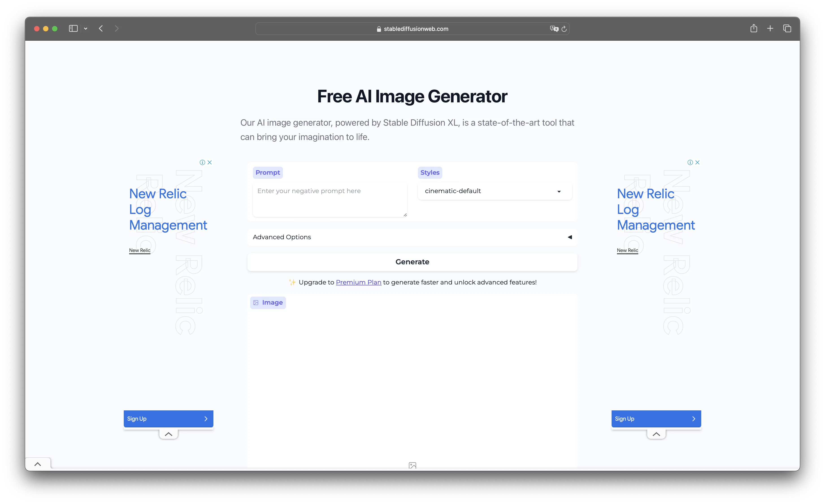The width and height of the screenshot is (825, 504).
Task: Go back with the back arrow
Action: tap(101, 29)
